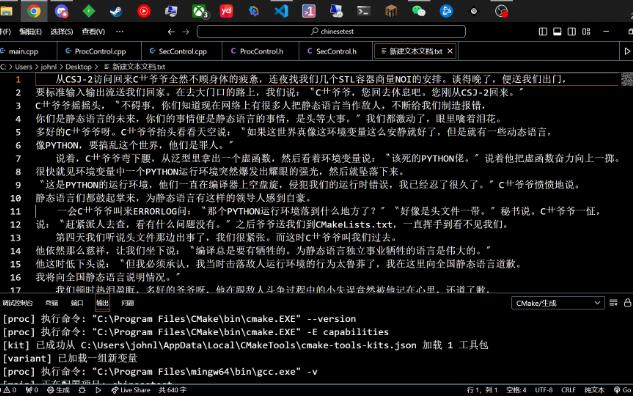The width and height of the screenshot is (633, 396).
Task: Open the ports (端口) panel tab
Action: (x=77, y=303)
